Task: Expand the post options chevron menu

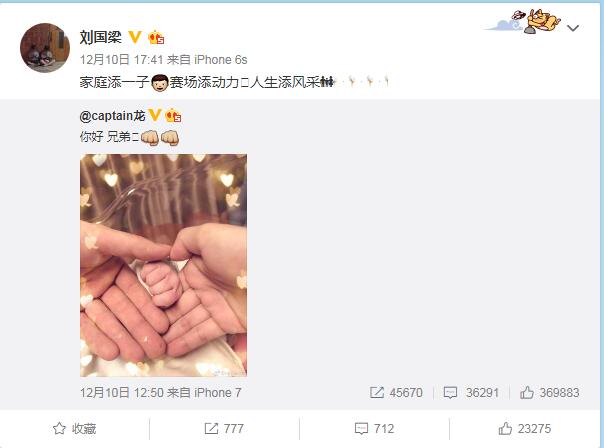Action: 573,28
